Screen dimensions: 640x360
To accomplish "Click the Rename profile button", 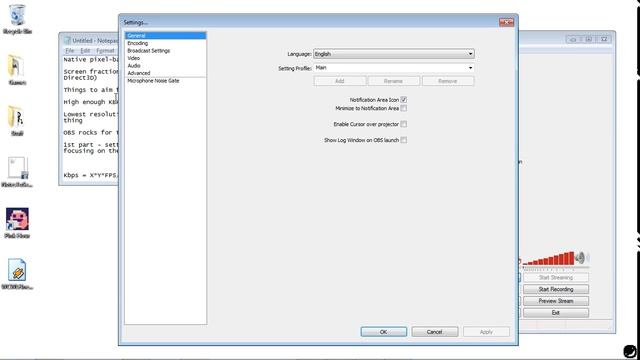I will click(x=393, y=81).
